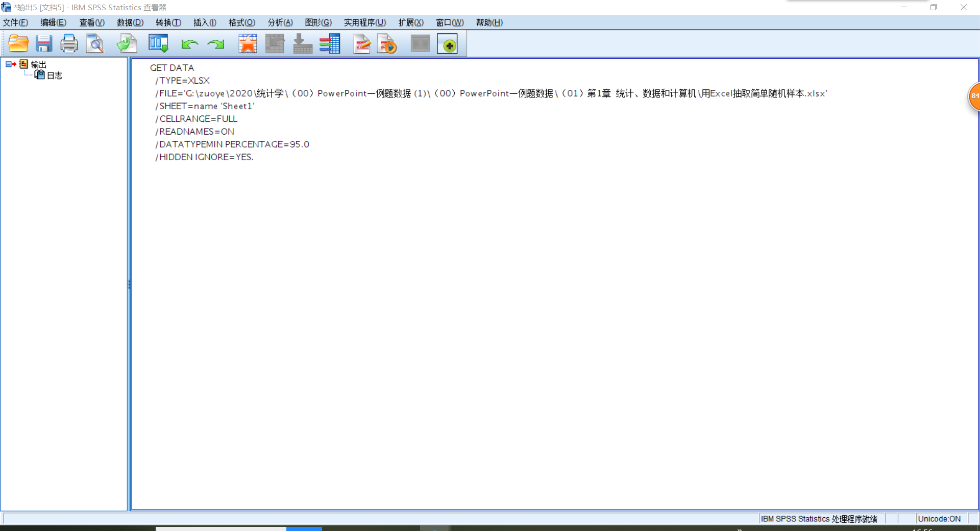Save the output document
Viewport: 980px width, 531px height.
coord(44,44)
